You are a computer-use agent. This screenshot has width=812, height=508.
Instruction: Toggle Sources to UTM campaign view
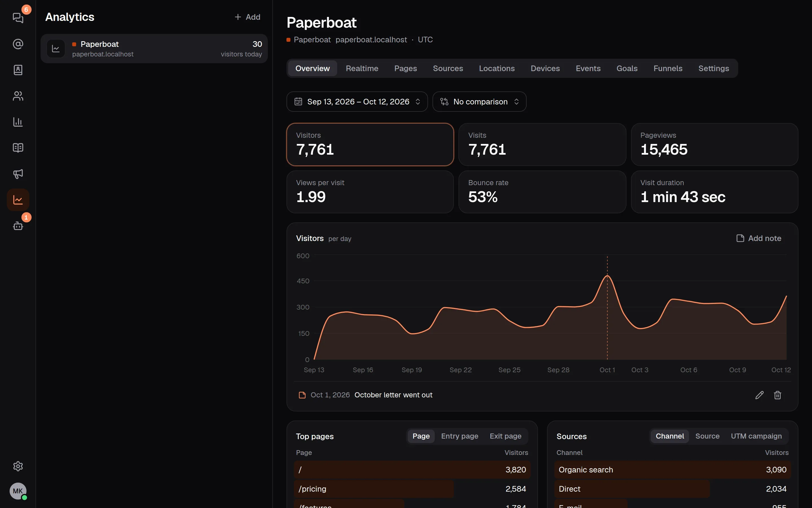tap(756, 436)
